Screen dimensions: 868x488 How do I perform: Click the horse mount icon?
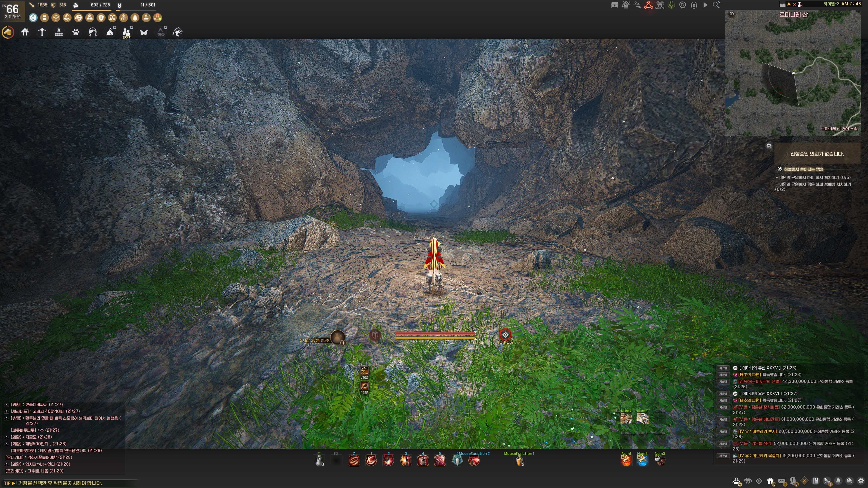pos(8,32)
